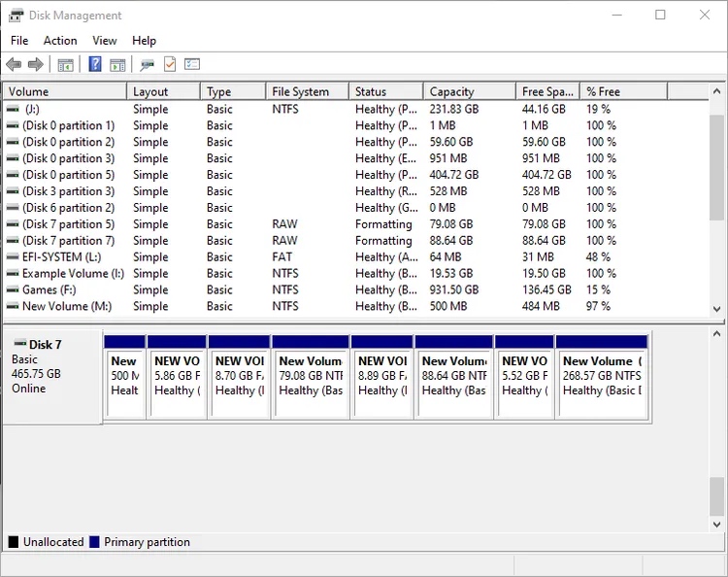Click drive icon beside EFI-SYSTEM (L:)
This screenshot has height=577, width=728.
pos(13,256)
